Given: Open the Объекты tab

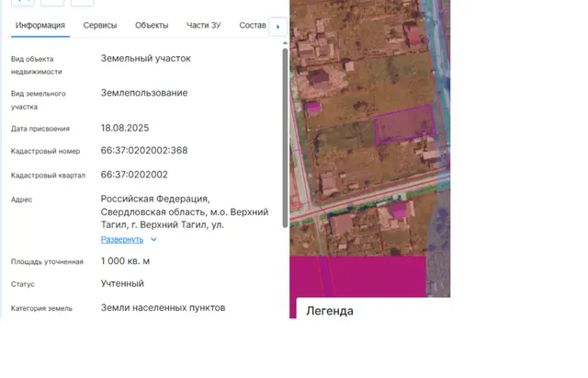Looking at the screenshot, I should click(152, 26).
